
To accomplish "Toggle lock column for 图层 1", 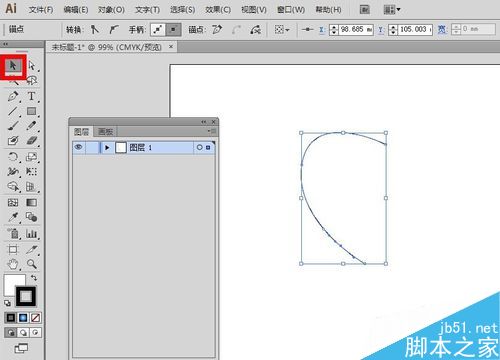I will pyautogui.click(x=92, y=147).
